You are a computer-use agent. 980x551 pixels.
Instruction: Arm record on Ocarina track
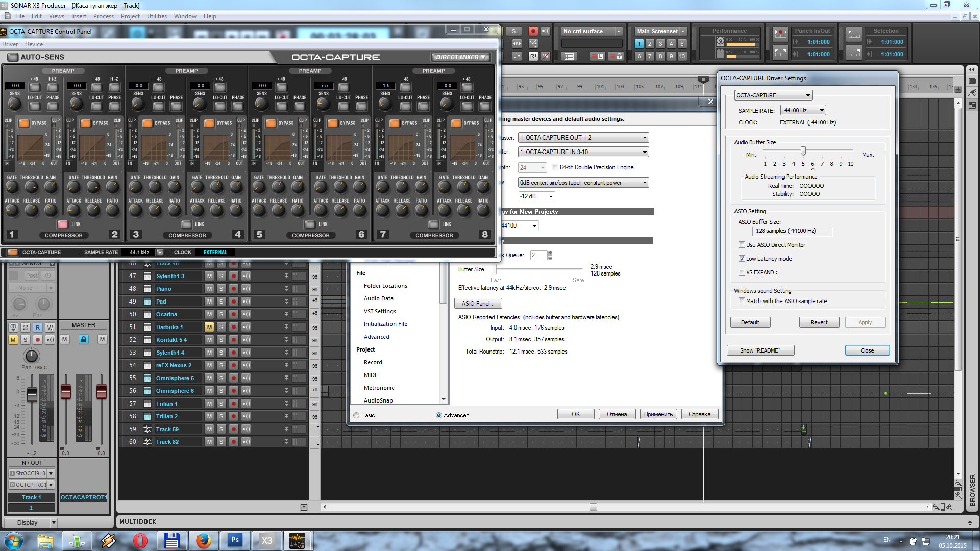tap(234, 314)
